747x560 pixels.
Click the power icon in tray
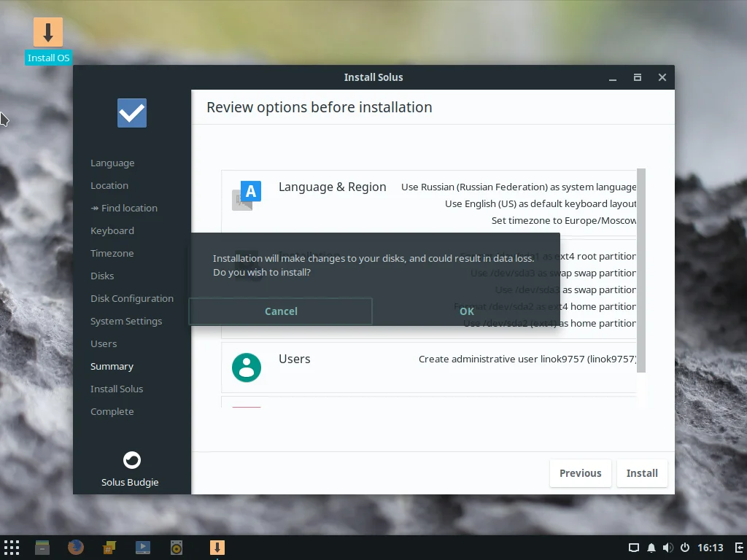(x=685, y=548)
